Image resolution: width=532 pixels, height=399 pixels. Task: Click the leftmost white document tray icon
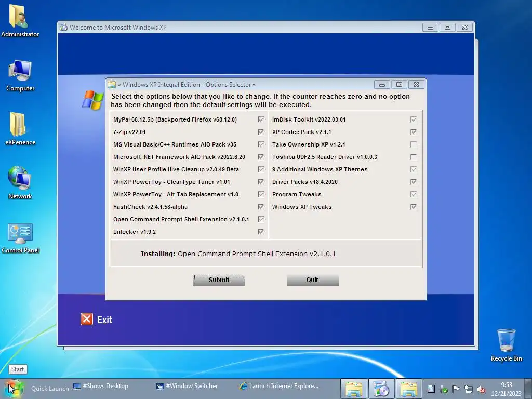tap(431, 389)
